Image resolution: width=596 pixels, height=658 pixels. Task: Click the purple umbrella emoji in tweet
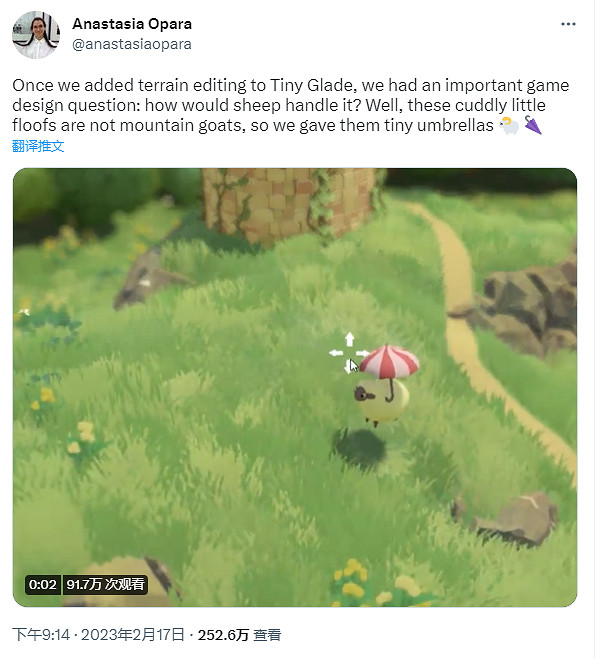(x=533, y=125)
